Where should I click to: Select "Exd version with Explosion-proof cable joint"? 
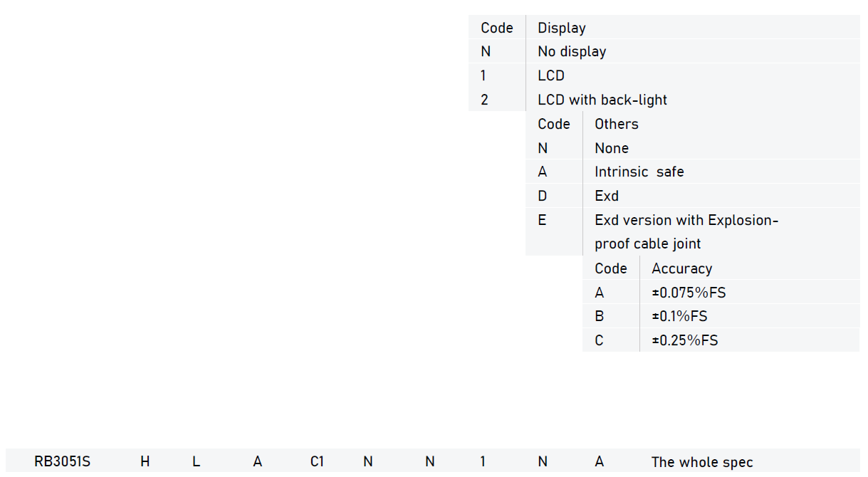point(686,231)
